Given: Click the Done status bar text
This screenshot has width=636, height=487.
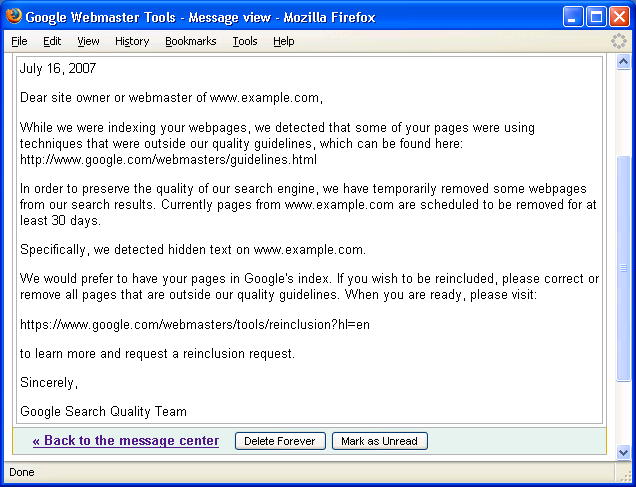Looking at the screenshot, I should [x=22, y=472].
